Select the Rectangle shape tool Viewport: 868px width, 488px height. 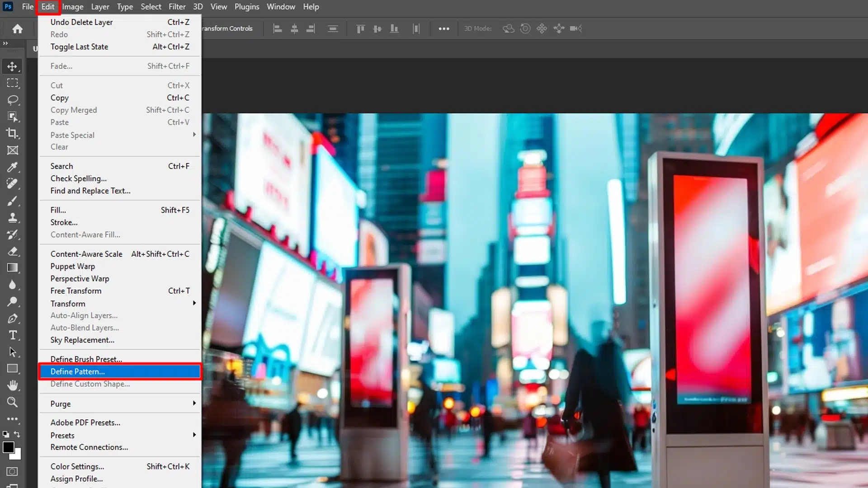tap(12, 369)
